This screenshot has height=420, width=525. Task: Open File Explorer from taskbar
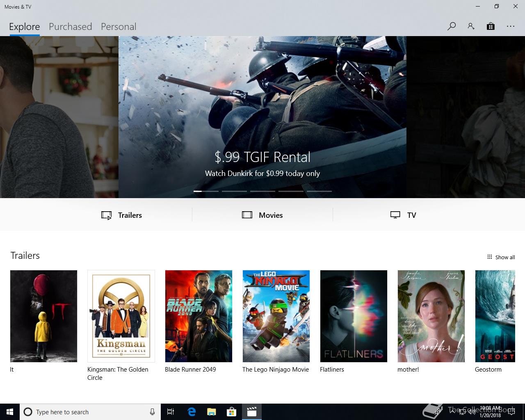[212, 412]
